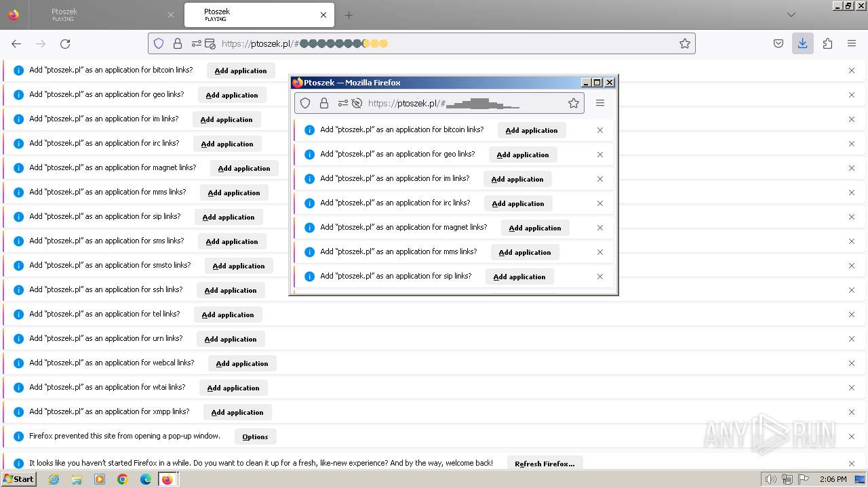The height and width of the screenshot is (488, 868).
Task: Open shield icon in popup window address bar
Action: click(305, 103)
